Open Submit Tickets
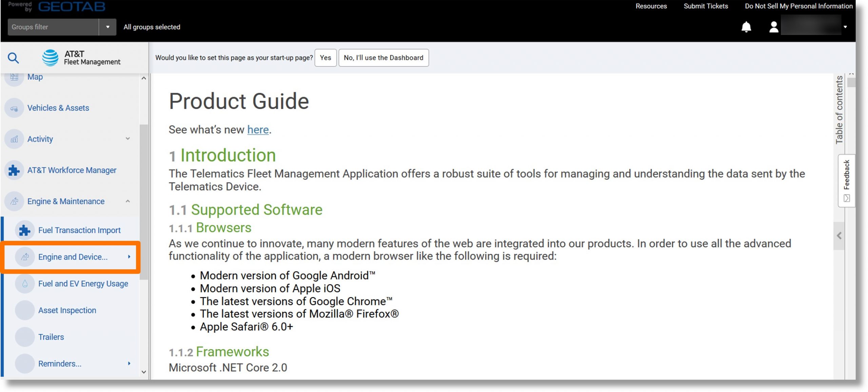The height and width of the screenshot is (392, 868). click(706, 6)
